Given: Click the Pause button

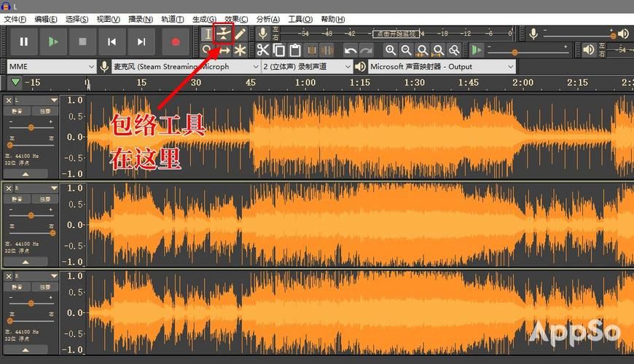Looking at the screenshot, I should [x=24, y=42].
